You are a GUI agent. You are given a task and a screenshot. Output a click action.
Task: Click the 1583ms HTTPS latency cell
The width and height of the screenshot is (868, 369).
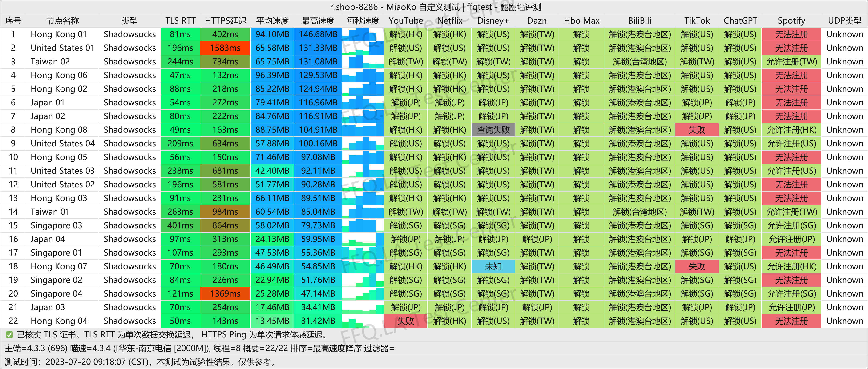coord(225,48)
